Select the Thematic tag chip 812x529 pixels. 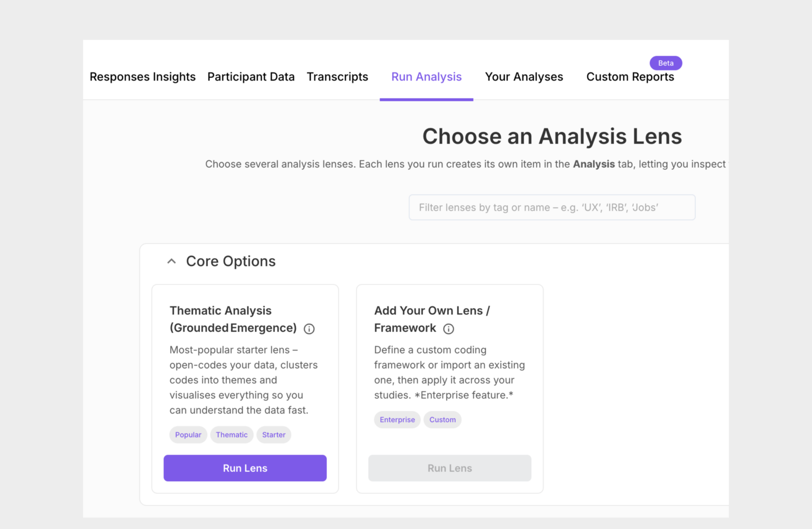232,435
